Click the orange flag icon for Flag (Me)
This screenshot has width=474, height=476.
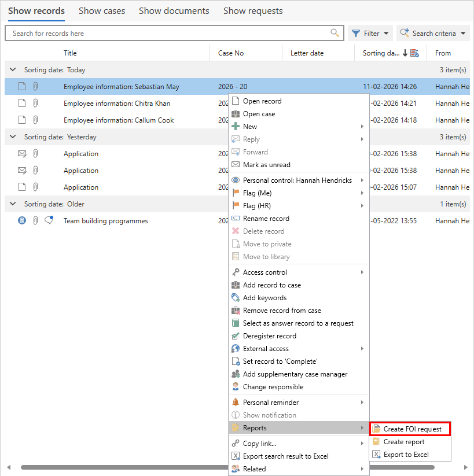(x=236, y=193)
